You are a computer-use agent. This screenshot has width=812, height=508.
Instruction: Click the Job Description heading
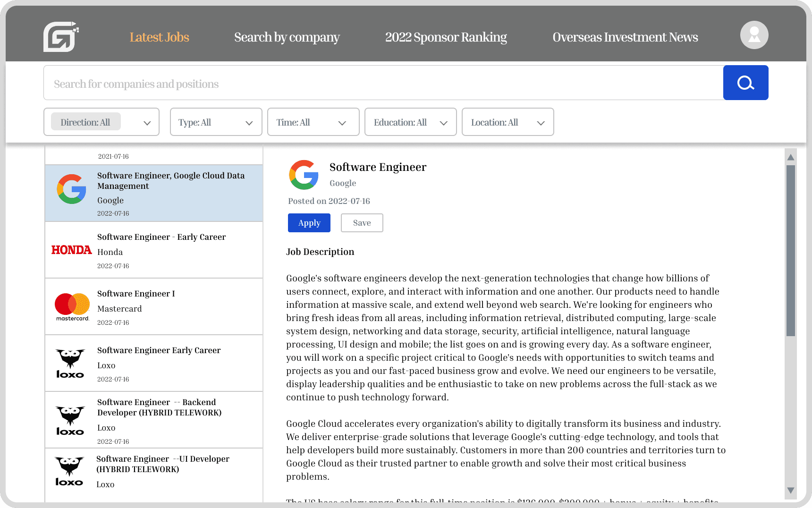[320, 252]
